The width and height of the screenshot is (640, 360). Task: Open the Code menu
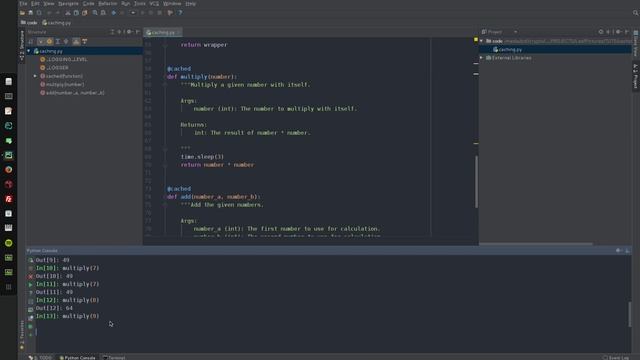click(88, 4)
